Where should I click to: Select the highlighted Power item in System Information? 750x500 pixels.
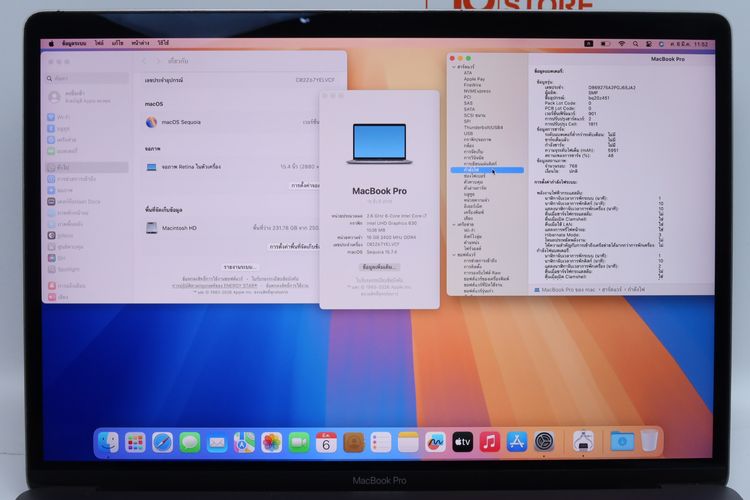tap(487, 170)
